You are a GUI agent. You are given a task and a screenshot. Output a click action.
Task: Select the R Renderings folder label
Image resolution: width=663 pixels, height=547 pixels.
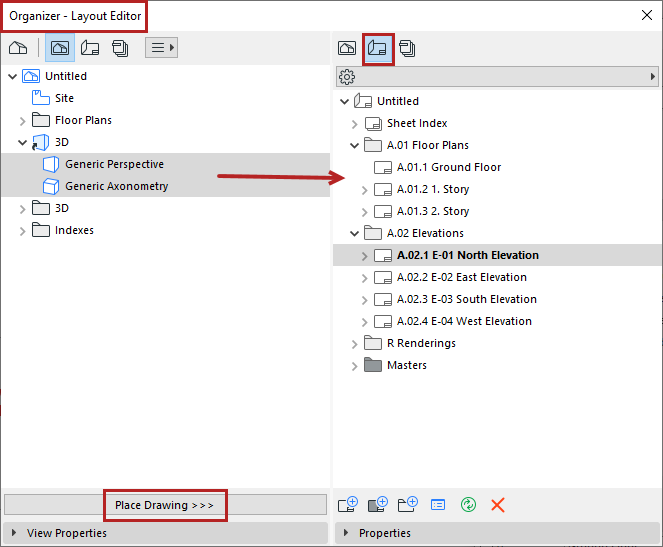(421, 343)
